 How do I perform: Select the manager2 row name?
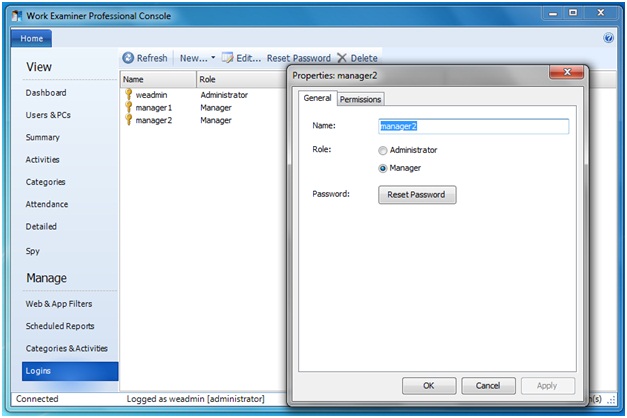154,120
